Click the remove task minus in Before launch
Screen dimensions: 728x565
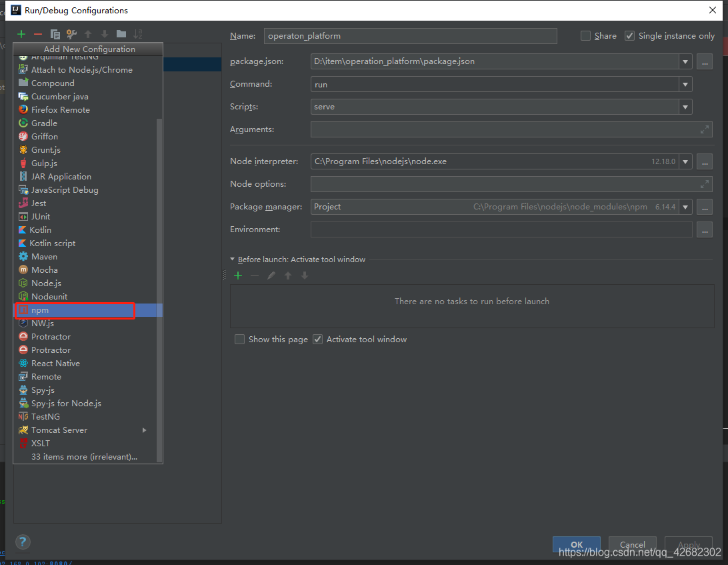255,275
